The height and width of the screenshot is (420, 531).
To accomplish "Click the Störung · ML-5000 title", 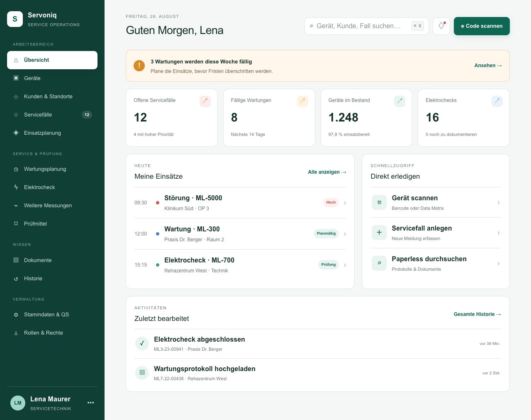I will (193, 198).
